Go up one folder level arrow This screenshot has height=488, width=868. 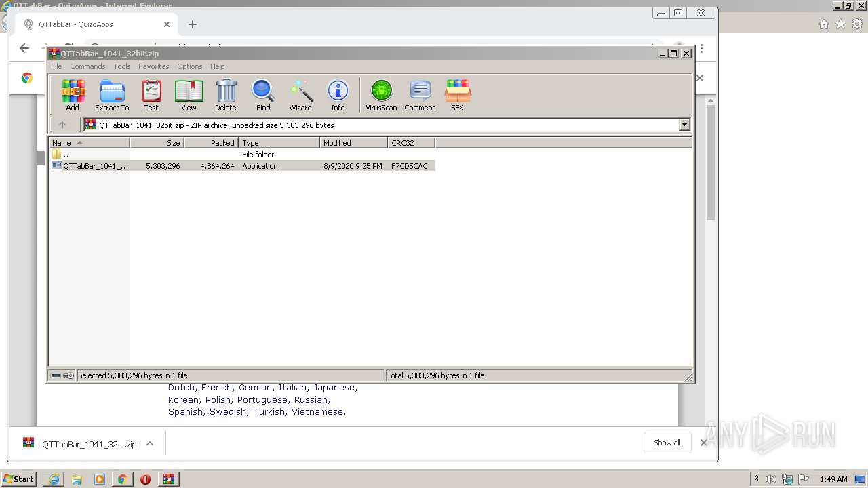62,125
